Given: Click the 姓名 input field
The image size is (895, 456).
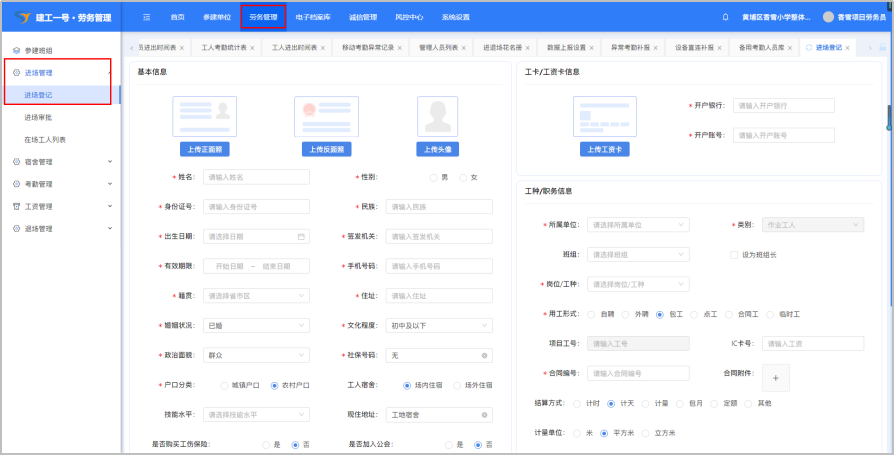Looking at the screenshot, I should [x=256, y=177].
